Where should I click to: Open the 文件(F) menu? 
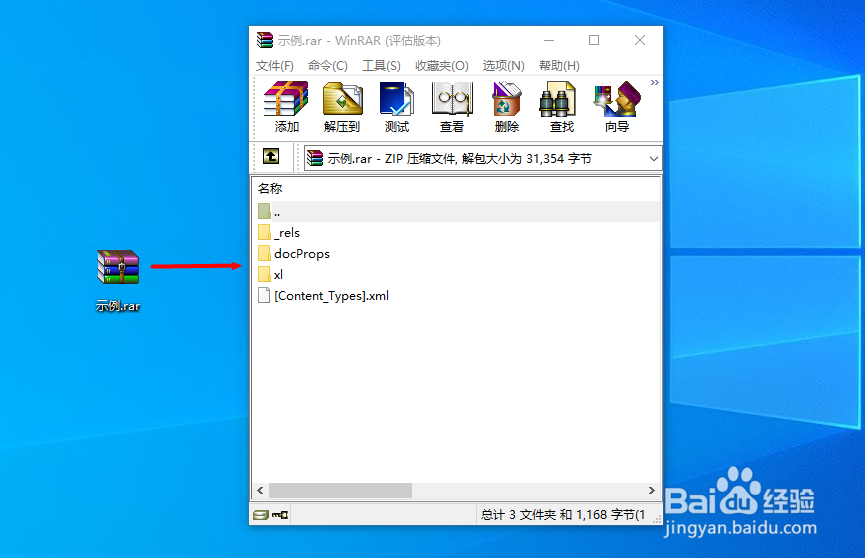(x=274, y=66)
